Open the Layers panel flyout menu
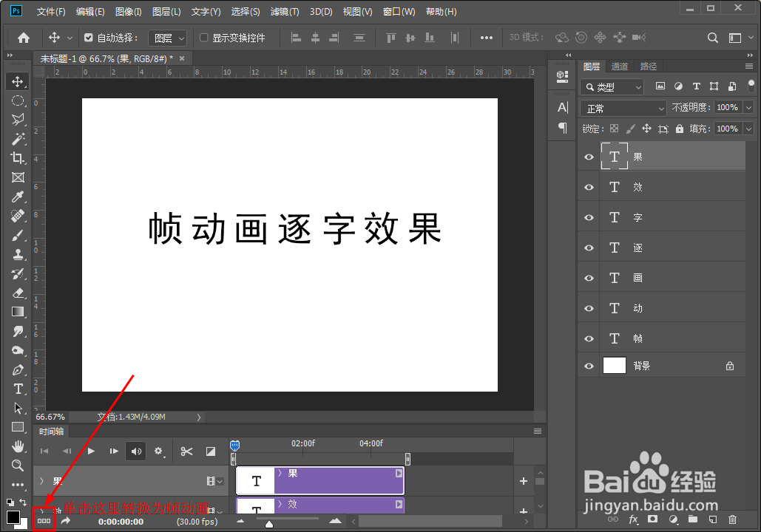The width and height of the screenshot is (761, 532). tap(749, 66)
